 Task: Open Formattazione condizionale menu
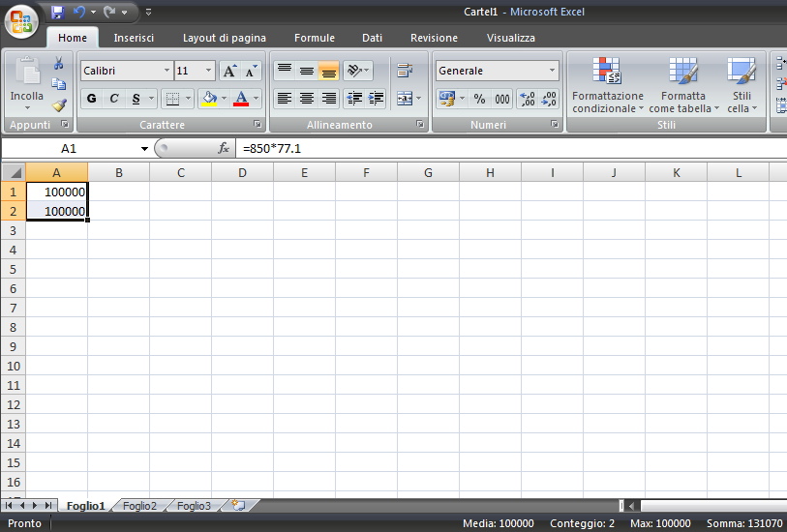(x=607, y=85)
